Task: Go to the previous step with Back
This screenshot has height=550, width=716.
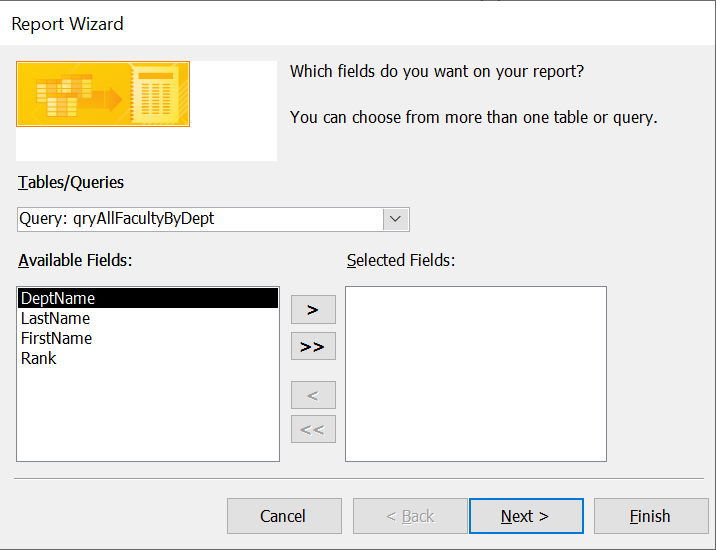Action: (x=410, y=516)
